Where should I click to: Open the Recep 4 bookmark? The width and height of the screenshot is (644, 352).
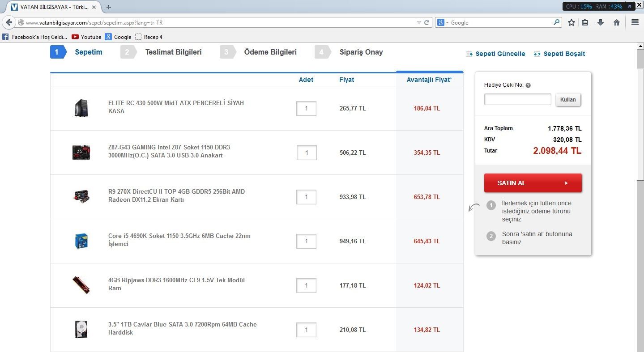click(x=149, y=37)
